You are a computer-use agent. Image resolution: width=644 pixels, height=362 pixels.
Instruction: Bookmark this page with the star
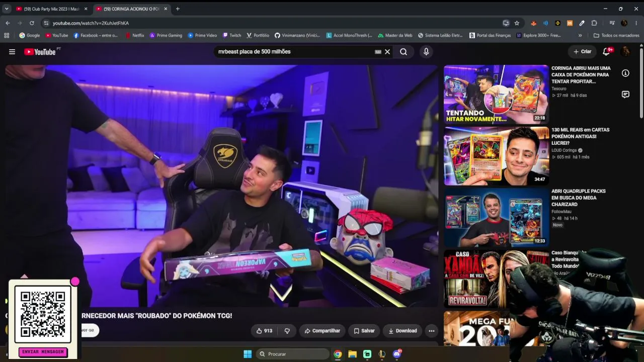tap(517, 23)
